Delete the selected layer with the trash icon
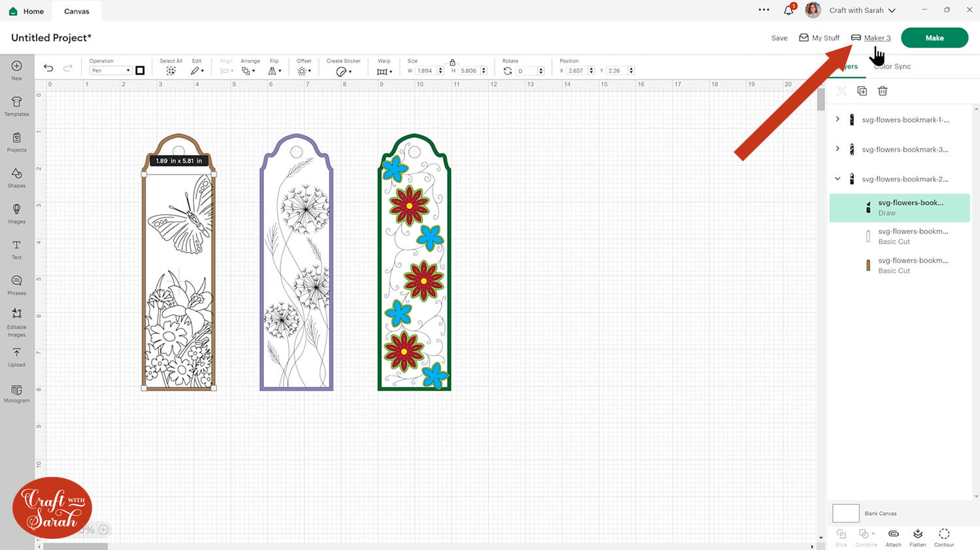 pyautogui.click(x=883, y=91)
